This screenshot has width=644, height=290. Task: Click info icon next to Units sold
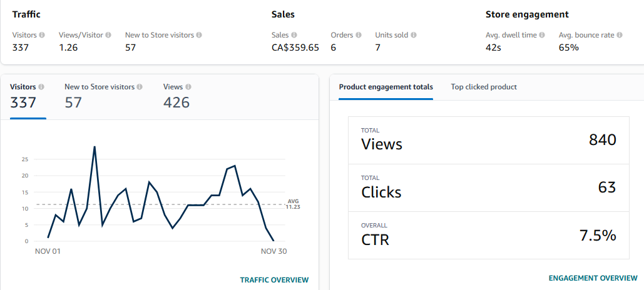tap(414, 36)
